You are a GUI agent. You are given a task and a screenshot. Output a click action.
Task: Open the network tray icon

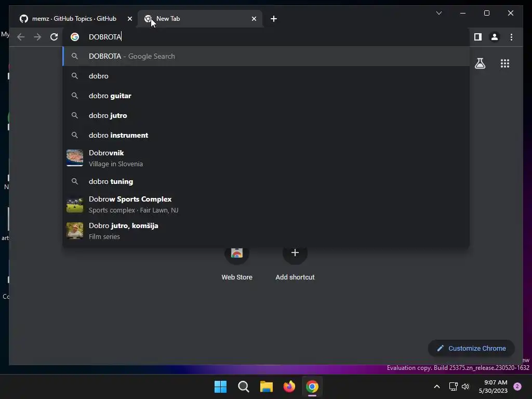pos(453,387)
